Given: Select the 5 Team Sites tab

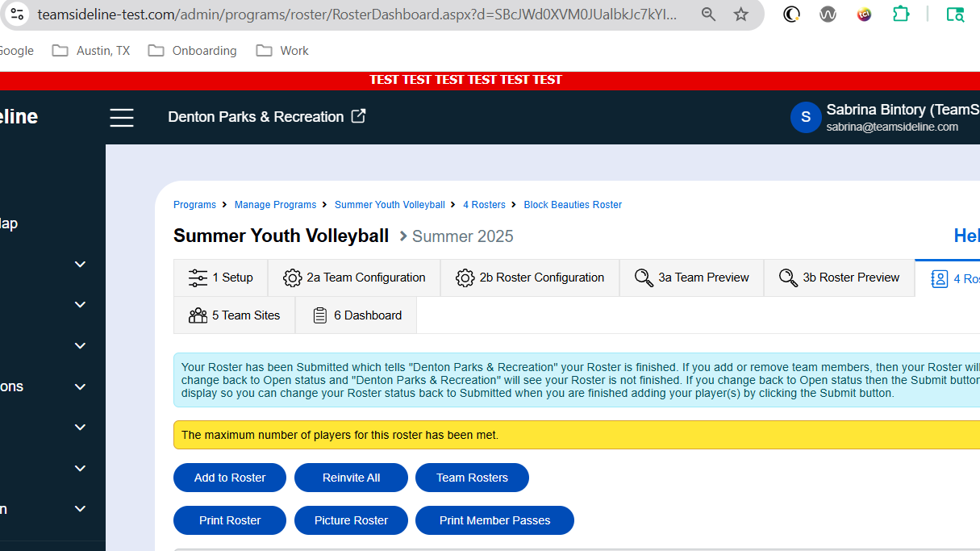Looking at the screenshot, I should pos(235,315).
